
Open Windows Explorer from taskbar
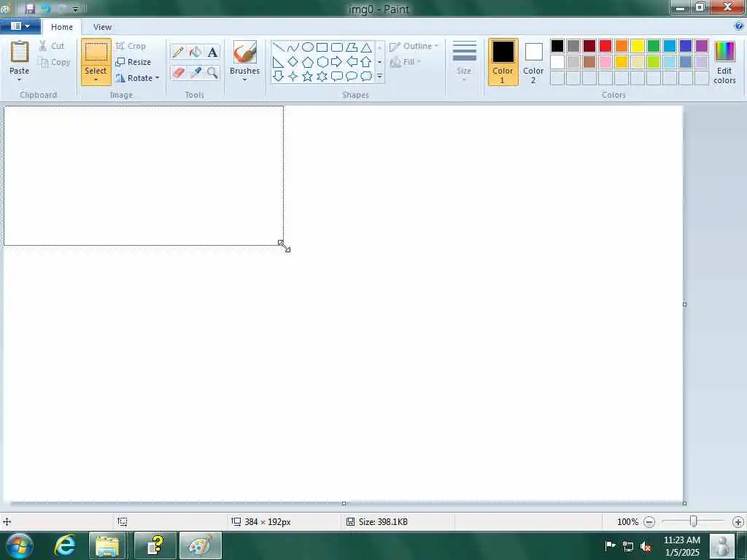tap(107, 545)
